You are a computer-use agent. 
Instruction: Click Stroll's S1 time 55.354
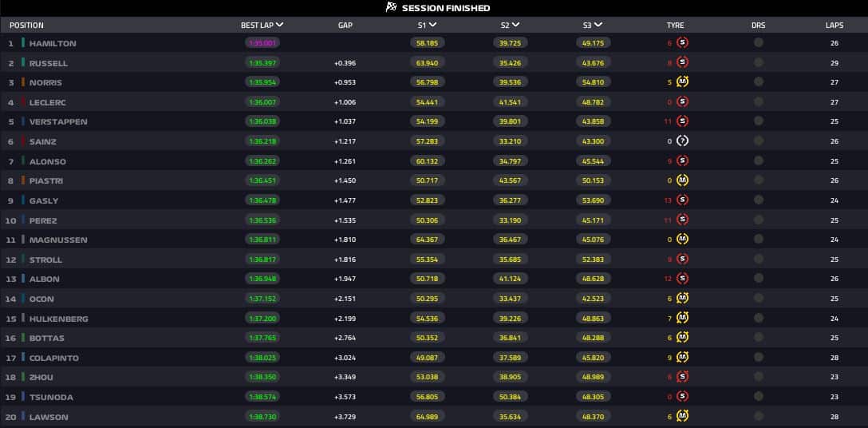(428, 260)
